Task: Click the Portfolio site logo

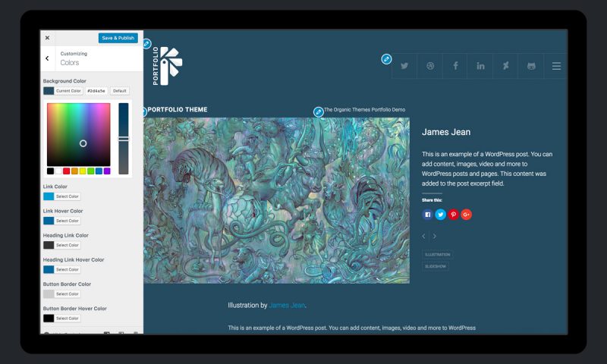Action: coord(167,66)
